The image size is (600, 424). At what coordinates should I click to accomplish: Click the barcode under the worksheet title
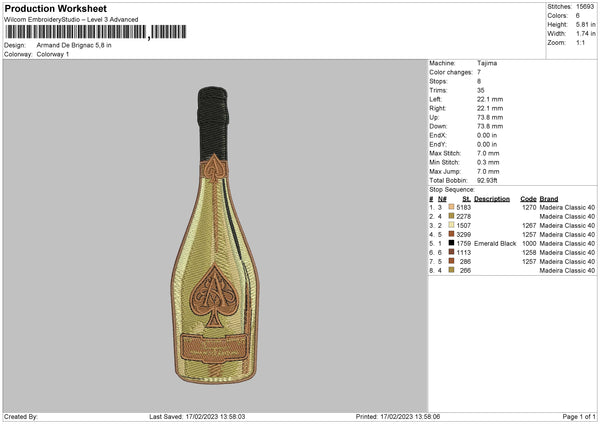[96, 32]
